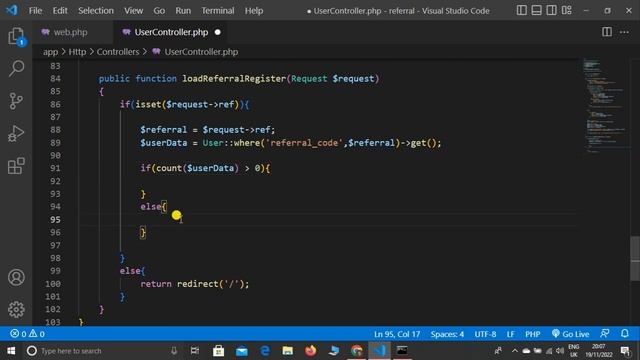The image size is (640, 360).
Task: Open the Run menu
Action: 183,11
